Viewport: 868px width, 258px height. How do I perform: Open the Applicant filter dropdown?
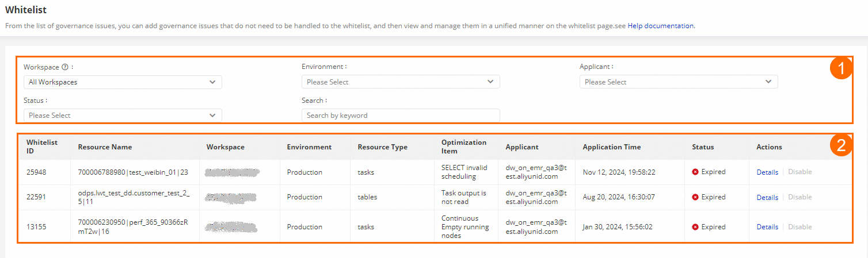tap(679, 82)
